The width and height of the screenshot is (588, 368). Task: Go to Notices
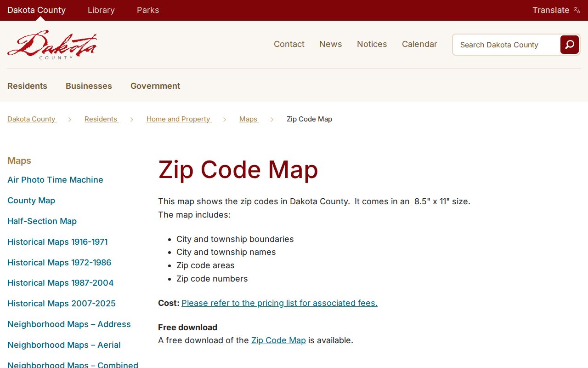(x=372, y=44)
